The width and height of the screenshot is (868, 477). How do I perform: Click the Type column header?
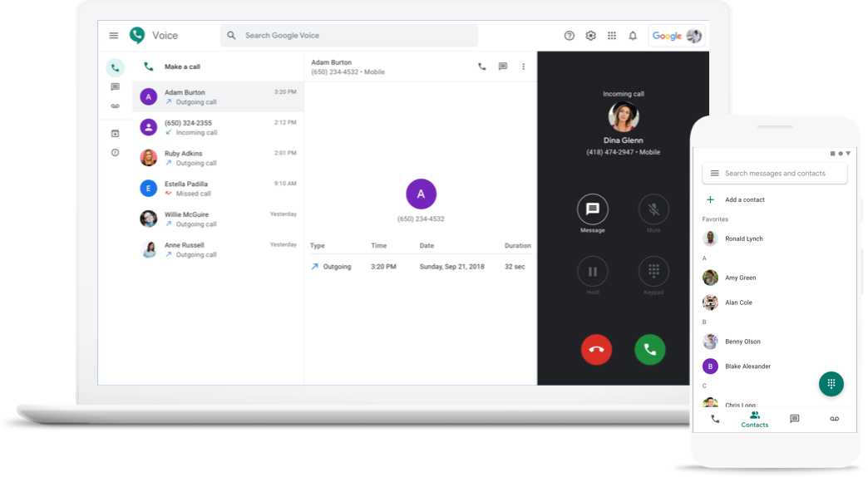click(x=318, y=246)
